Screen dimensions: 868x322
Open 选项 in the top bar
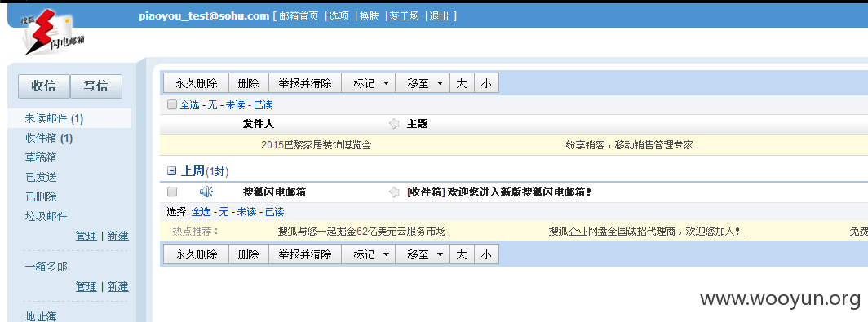339,16
